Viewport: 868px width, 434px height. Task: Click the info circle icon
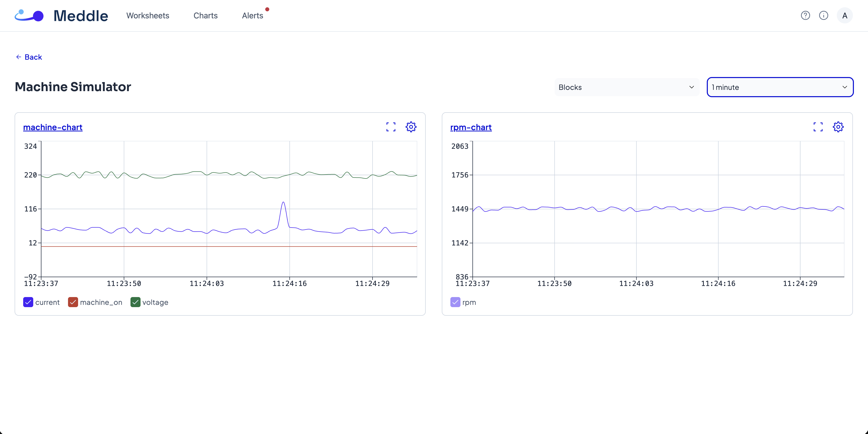coord(823,16)
